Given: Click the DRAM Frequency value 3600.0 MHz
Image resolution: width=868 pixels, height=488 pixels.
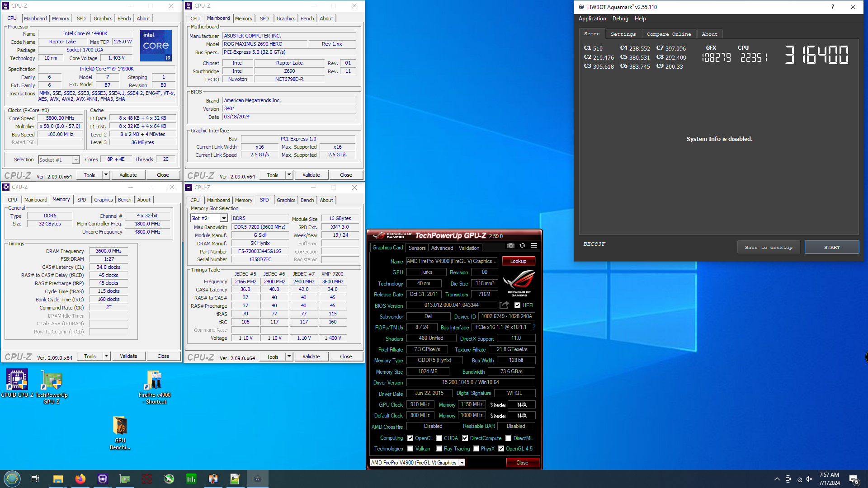Looking at the screenshot, I should coord(108,251).
